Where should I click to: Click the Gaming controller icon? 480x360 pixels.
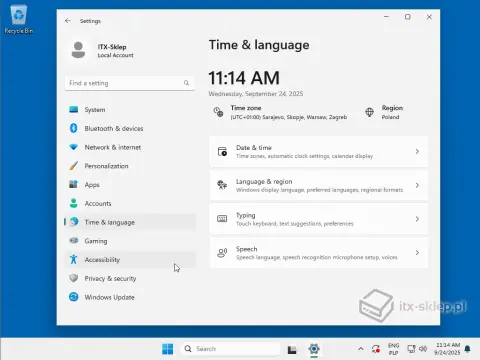click(73, 240)
